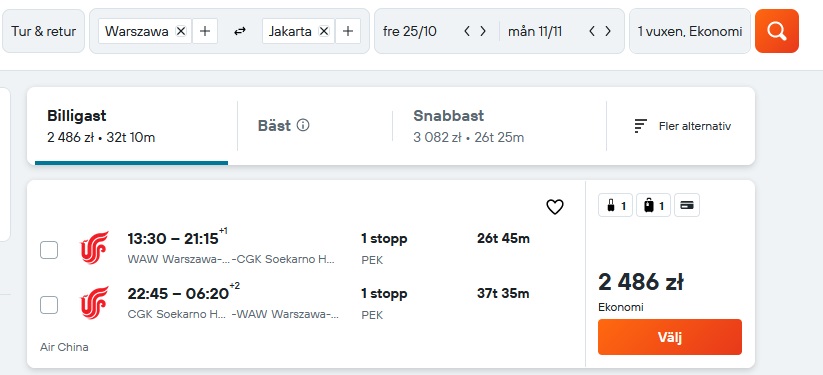Click the 2 486 zł price in the fare panel
Image resolution: width=823 pixels, height=375 pixels.
point(641,282)
